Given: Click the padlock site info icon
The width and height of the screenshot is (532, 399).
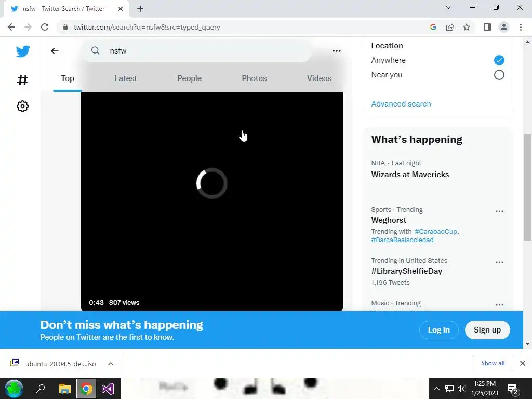Looking at the screenshot, I should (x=65, y=27).
